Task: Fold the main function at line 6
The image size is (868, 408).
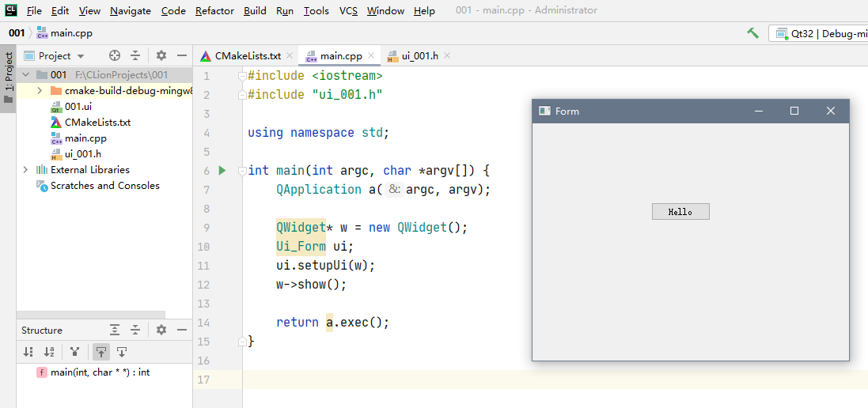Action: click(242, 170)
